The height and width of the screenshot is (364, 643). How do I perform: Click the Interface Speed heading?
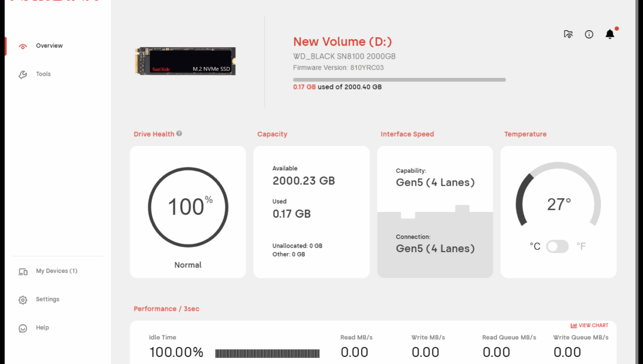click(x=407, y=134)
